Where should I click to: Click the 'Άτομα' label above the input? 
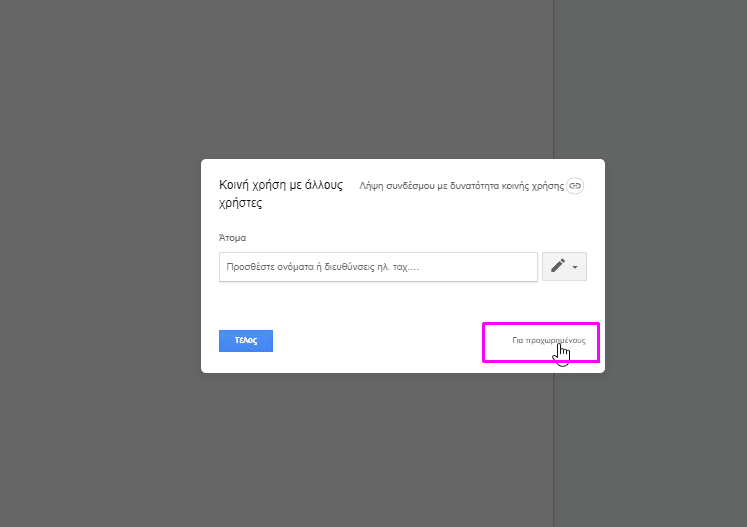[232, 238]
